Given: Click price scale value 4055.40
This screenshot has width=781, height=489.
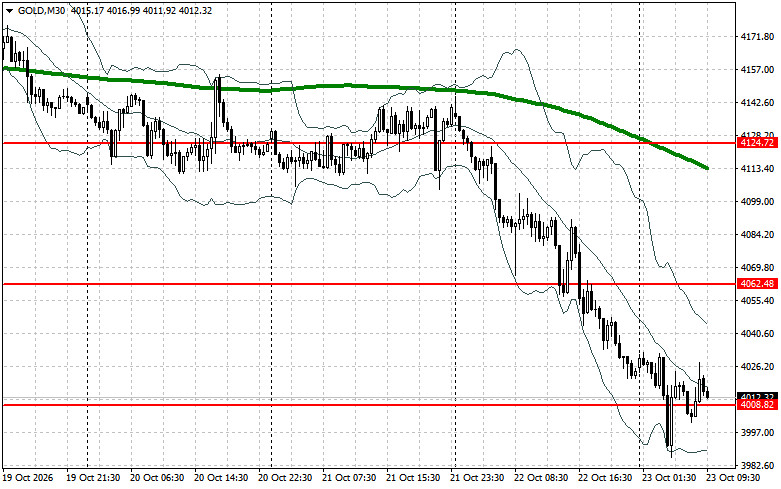Looking at the screenshot, I should [x=757, y=301].
